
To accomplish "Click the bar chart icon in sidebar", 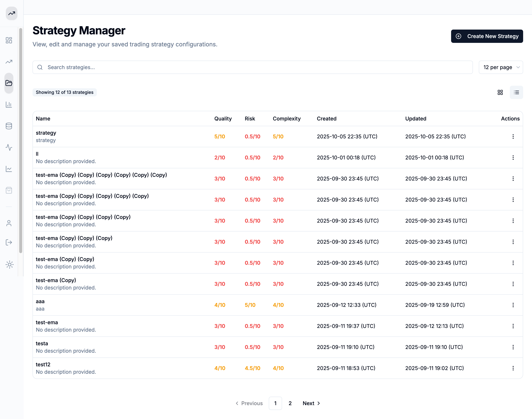I will (x=9, y=105).
